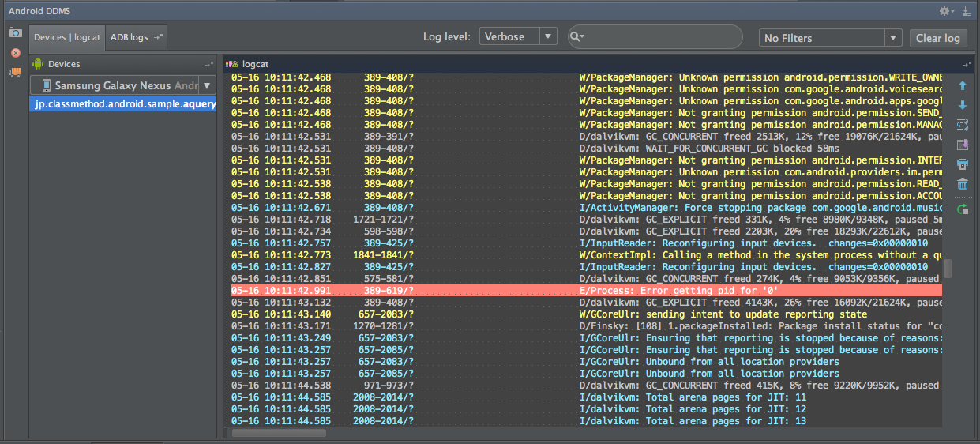The height and width of the screenshot is (444, 980).
Task: Select 'Unknown permission com.google.android.voicesearch' line
Action: 587,89
